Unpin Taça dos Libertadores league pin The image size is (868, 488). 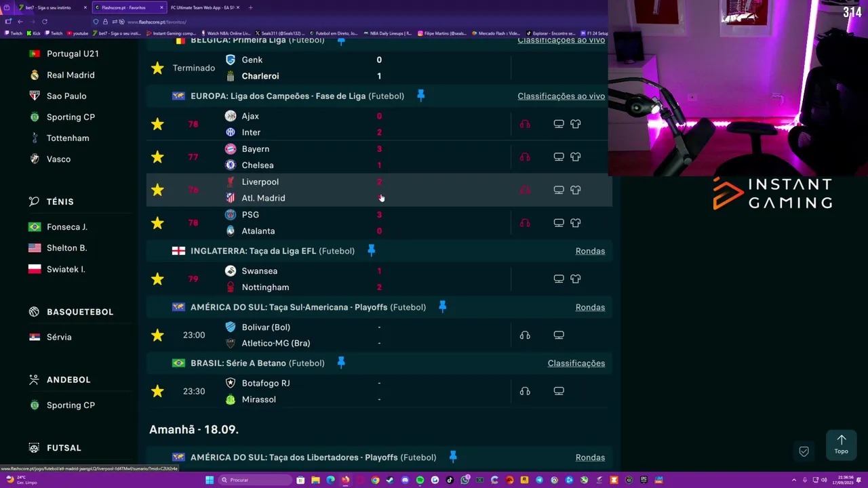coord(453,457)
